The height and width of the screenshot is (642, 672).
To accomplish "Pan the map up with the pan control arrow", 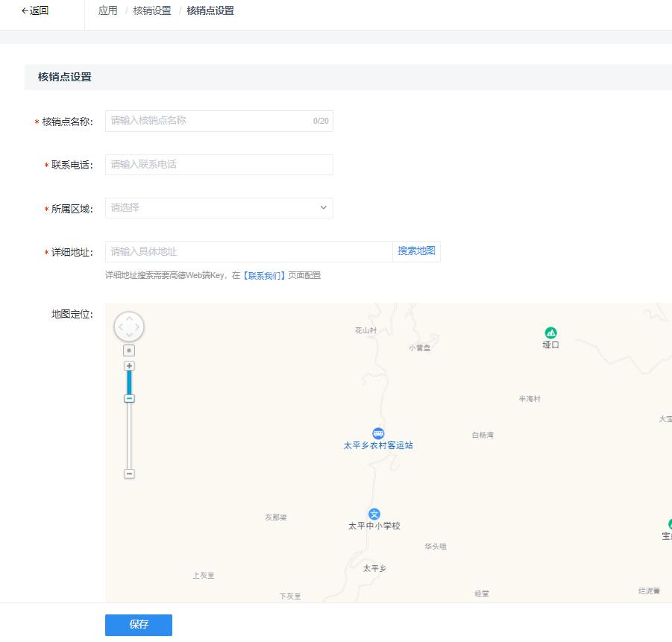I will (x=129, y=318).
